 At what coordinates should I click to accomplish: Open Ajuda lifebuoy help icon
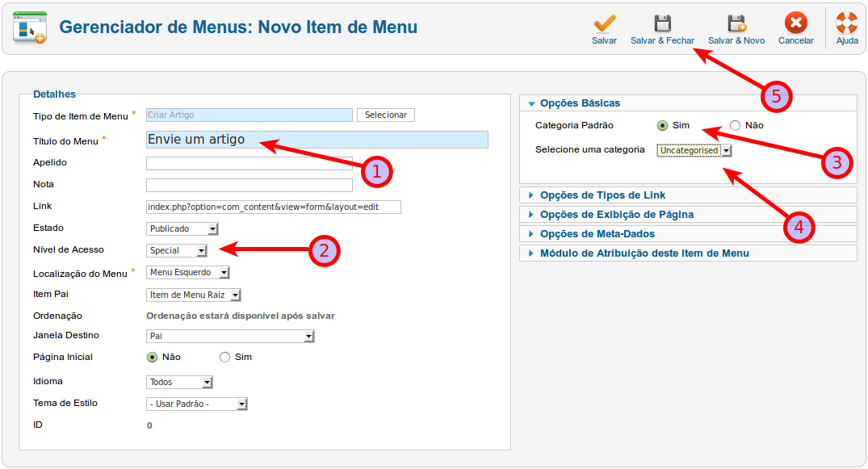tap(846, 23)
